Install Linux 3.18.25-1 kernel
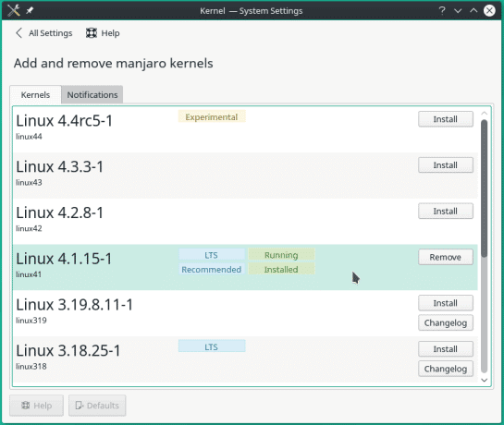504x425 pixels. tap(446, 349)
